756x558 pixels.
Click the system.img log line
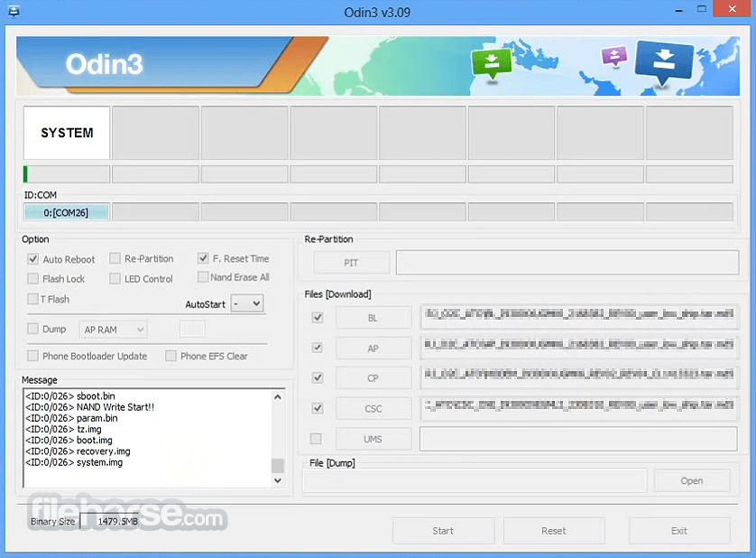click(x=74, y=462)
